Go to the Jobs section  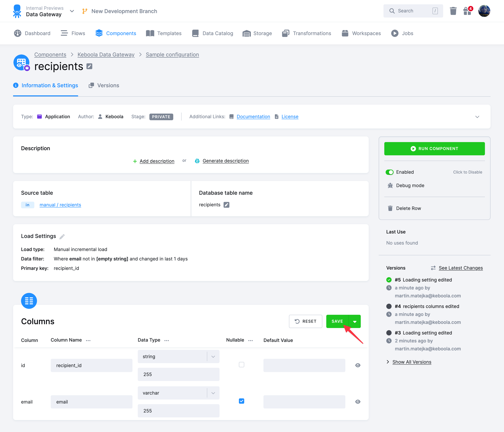402,33
